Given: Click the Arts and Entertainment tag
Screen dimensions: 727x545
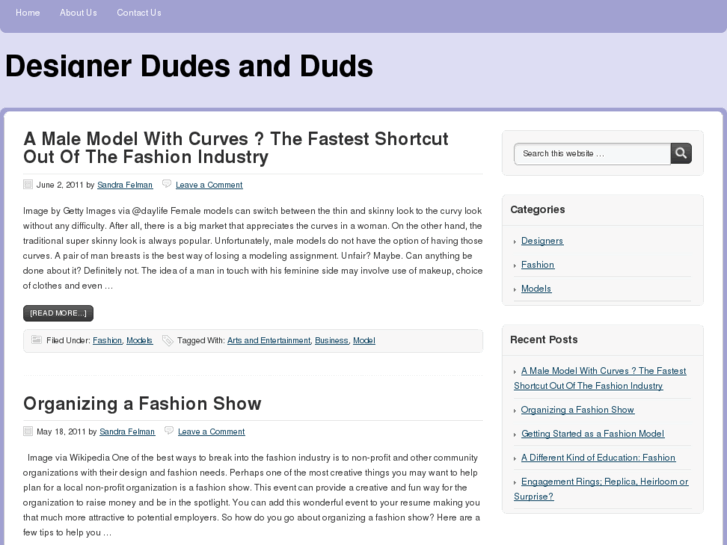Looking at the screenshot, I should pyautogui.click(x=269, y=341).
